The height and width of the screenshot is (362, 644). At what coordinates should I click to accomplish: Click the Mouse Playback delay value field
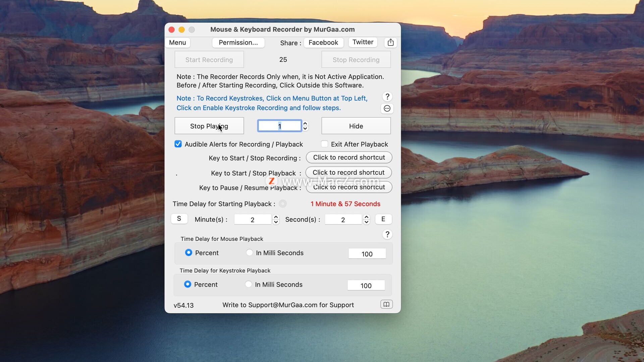click(x=367, y=254)
